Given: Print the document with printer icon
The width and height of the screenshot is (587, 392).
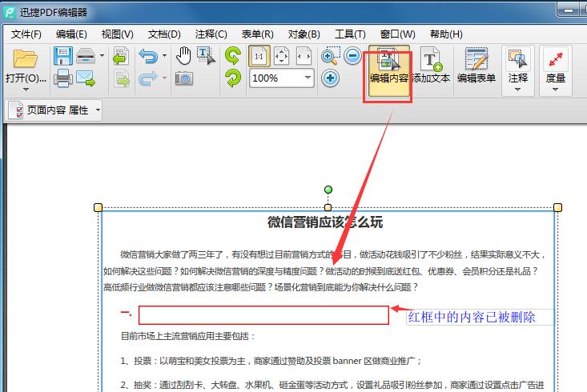Looking at the screenshot, I should point(63,78).
